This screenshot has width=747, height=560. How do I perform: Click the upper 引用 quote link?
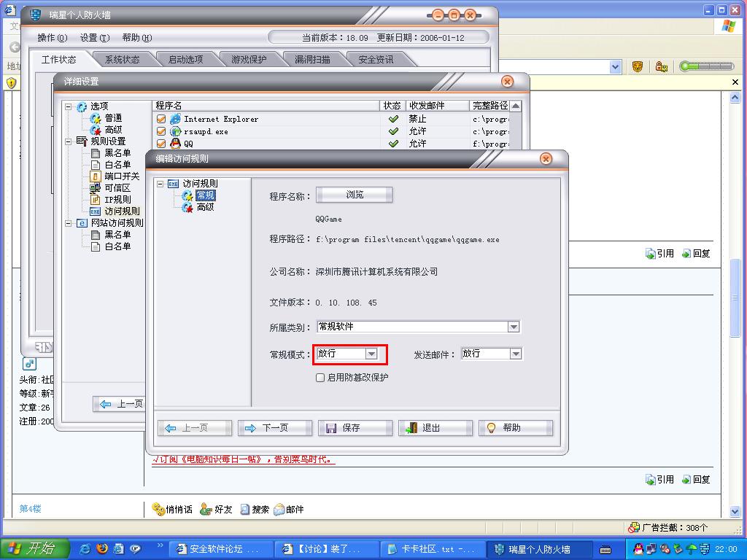659,254
